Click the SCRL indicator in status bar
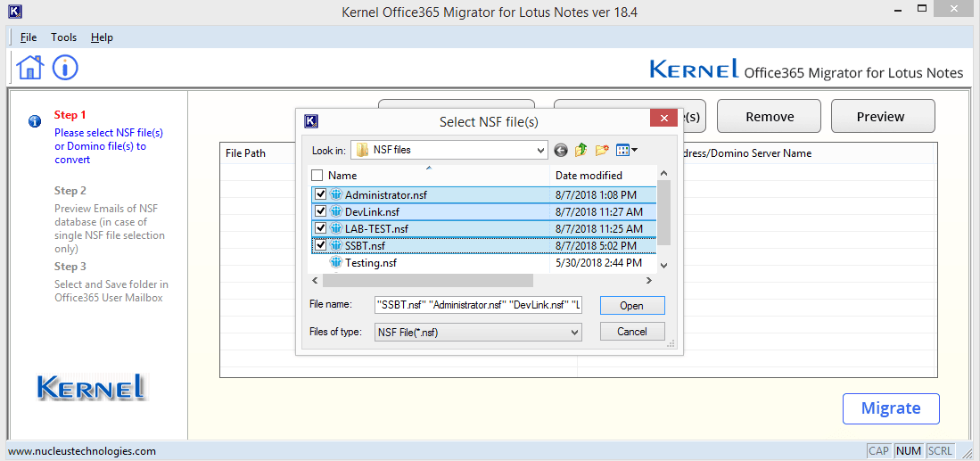This screenshot has height=461, width=980. click(940, 451)
